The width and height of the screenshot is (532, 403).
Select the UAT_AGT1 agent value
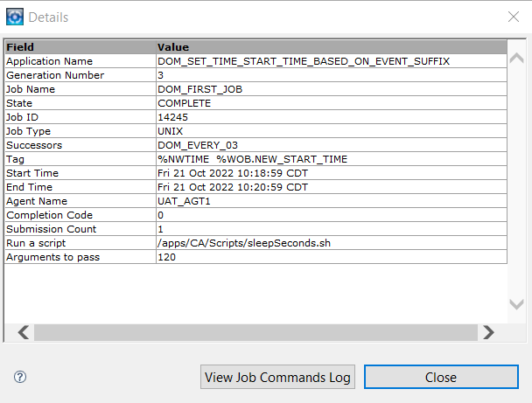332,201
